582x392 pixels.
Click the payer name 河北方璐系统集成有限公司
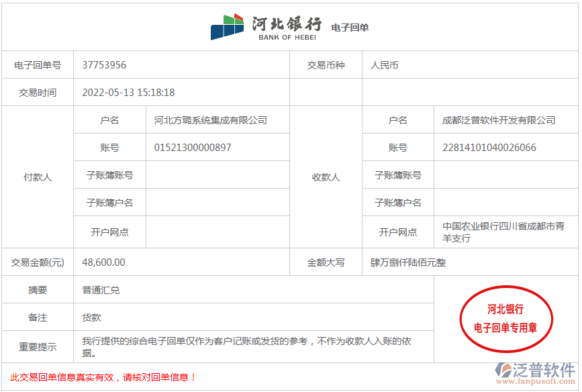[x=211, y=119]
